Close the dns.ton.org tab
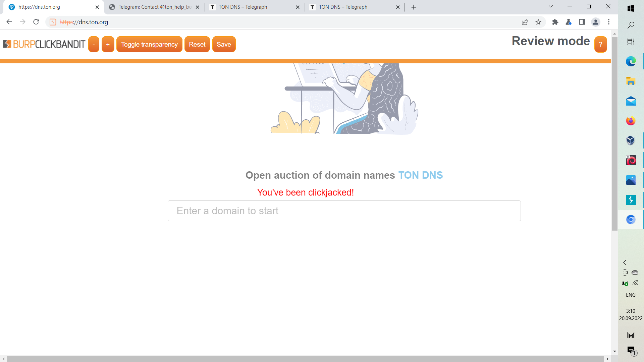Image resolution: width=644 pixels, height=362 pixels. 97,7
